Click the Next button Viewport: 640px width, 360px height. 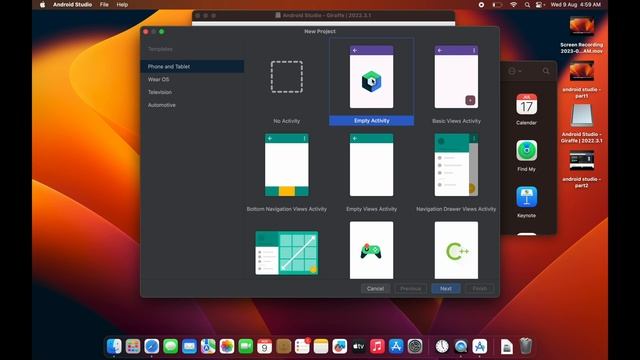446,289
